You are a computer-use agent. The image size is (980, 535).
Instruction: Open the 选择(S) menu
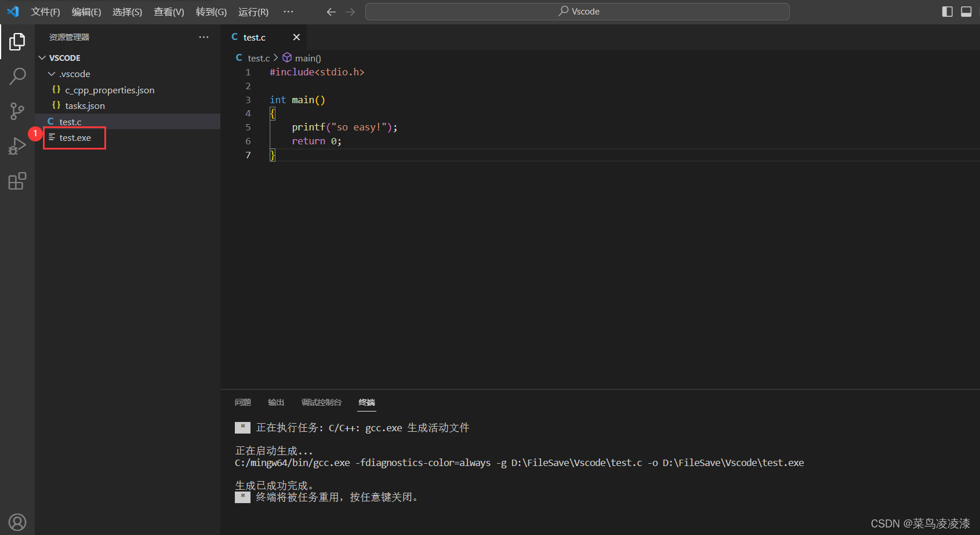point(127,12)
